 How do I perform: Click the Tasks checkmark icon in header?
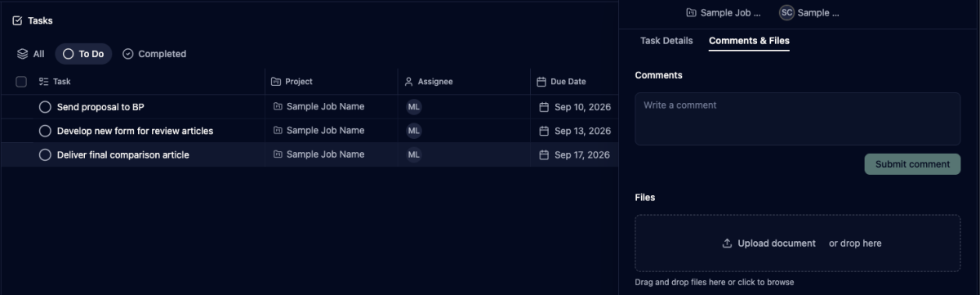[17, 20]
